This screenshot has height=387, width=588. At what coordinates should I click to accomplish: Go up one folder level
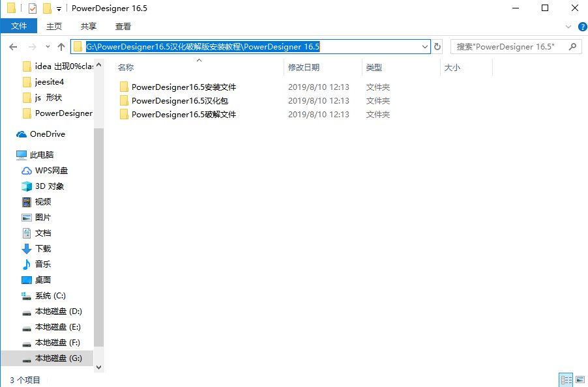61,47
